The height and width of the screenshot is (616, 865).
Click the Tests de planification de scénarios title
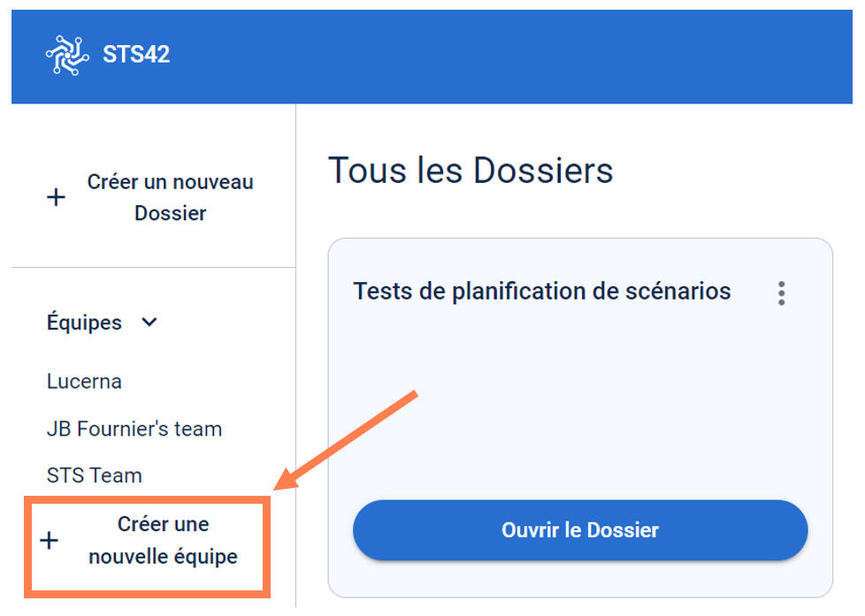point(541,291)
